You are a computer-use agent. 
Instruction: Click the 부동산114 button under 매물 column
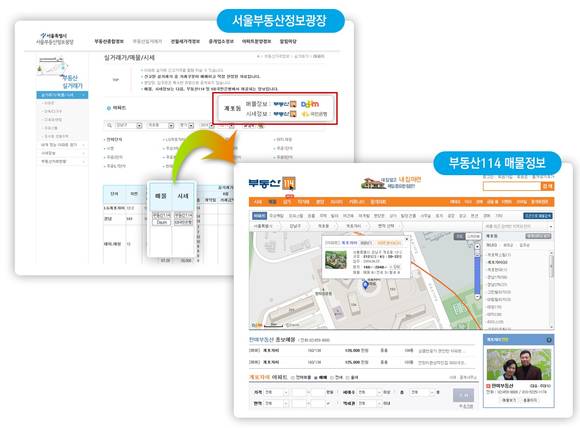coord(161,215)
